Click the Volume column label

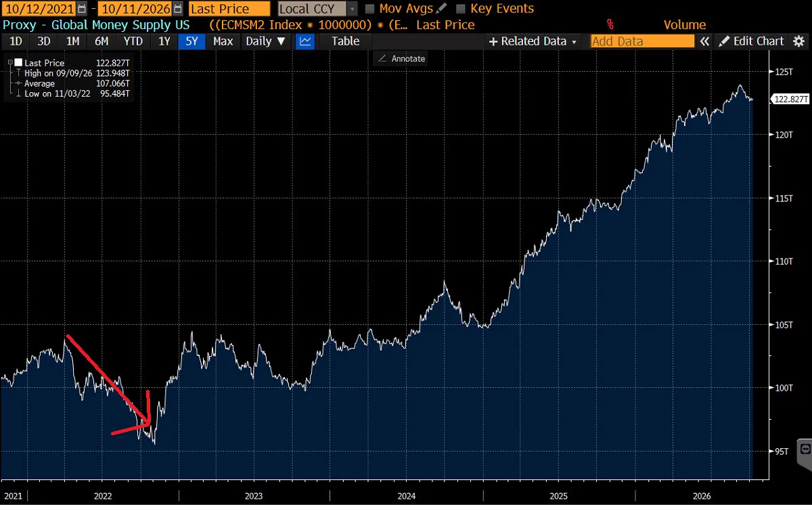click(685, 25)
